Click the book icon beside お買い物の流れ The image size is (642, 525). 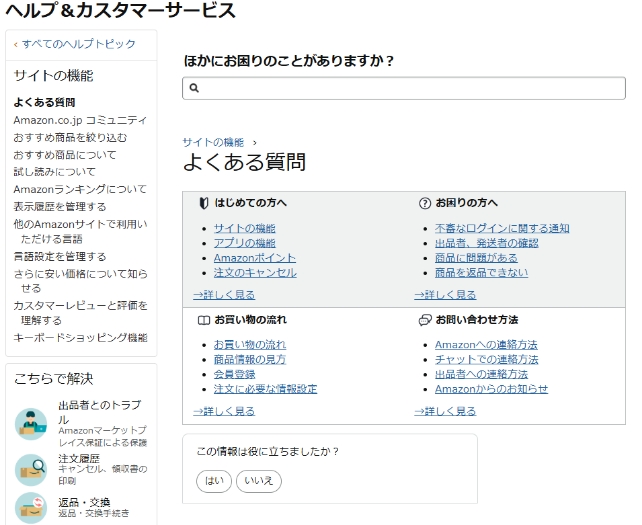(x=203, y=320)
